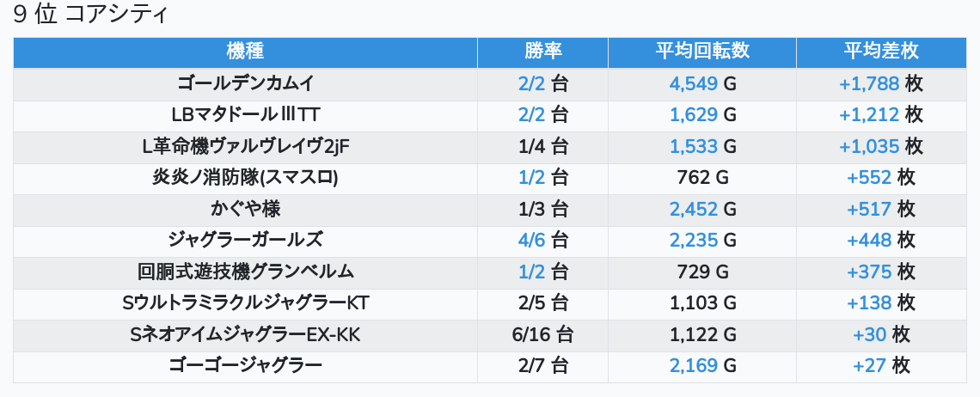Click ゴーゴージャグラー machine name
Viewport: 980px width, 397px height.
[245, 366]
